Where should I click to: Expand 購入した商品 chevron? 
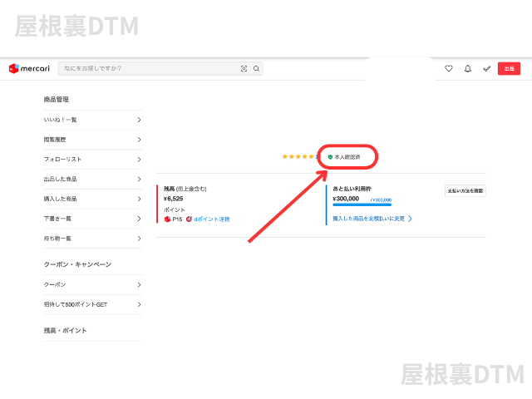(139, 199)
